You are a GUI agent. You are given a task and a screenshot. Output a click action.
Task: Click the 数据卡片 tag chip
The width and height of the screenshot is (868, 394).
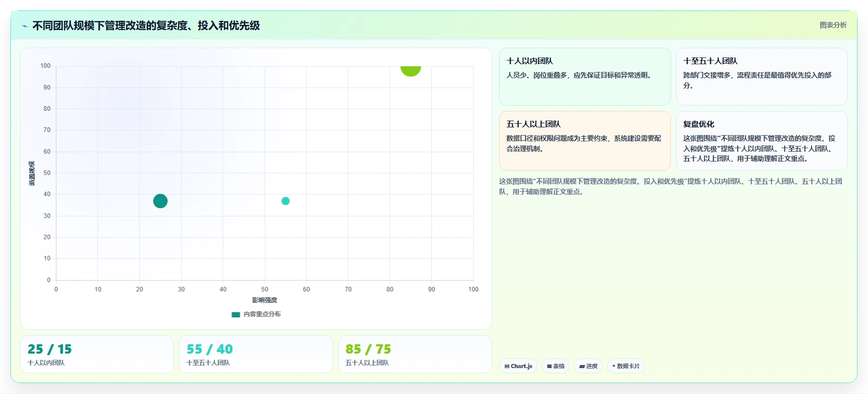click(626, 366)
